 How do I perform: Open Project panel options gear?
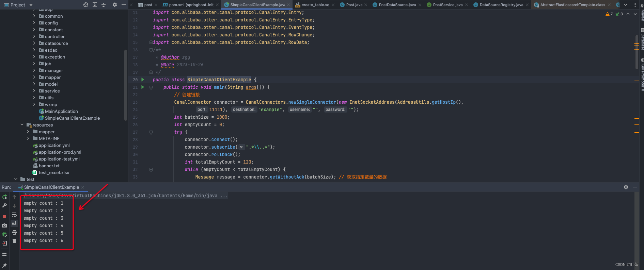[115, 5]
